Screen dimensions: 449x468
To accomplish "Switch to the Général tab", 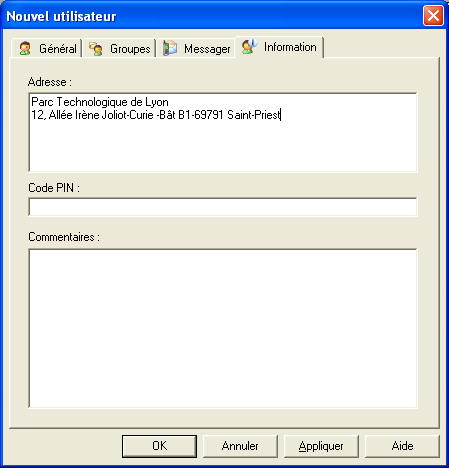I will pos(47,48).
